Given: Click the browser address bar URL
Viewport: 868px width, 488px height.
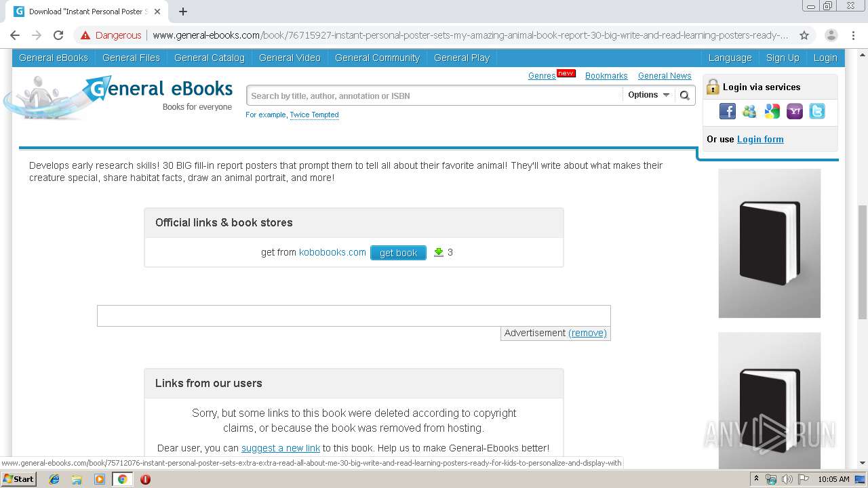Looking at the screenshot, I should 470,35.
